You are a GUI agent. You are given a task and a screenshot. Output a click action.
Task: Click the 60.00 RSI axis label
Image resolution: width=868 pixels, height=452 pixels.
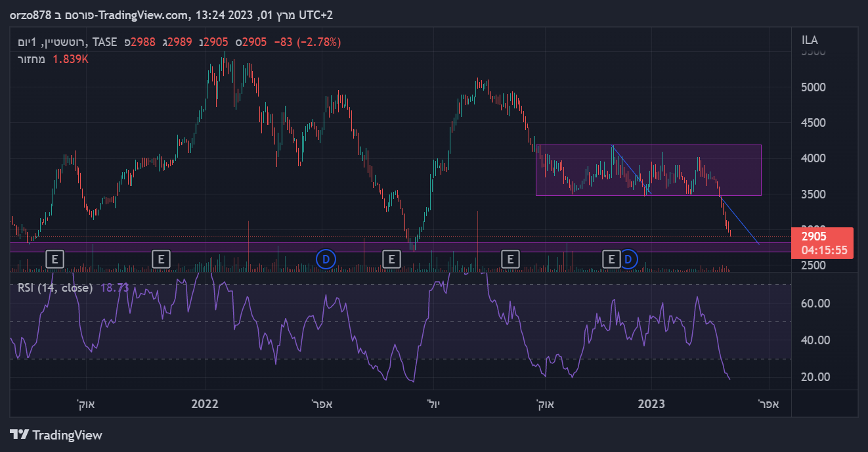(816, 304)
